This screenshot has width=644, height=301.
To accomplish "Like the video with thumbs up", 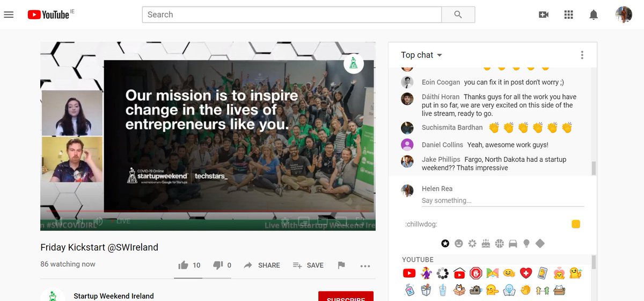I will [x=183, y=265].
